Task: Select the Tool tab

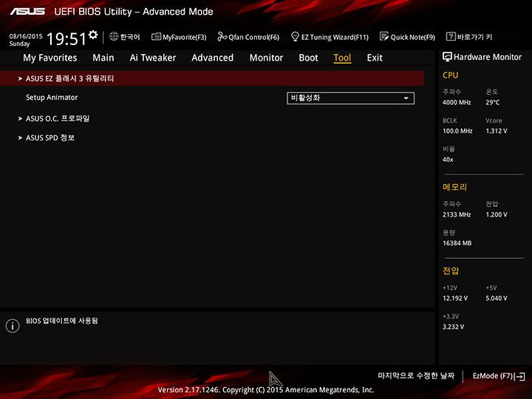Action: (342, 58)
